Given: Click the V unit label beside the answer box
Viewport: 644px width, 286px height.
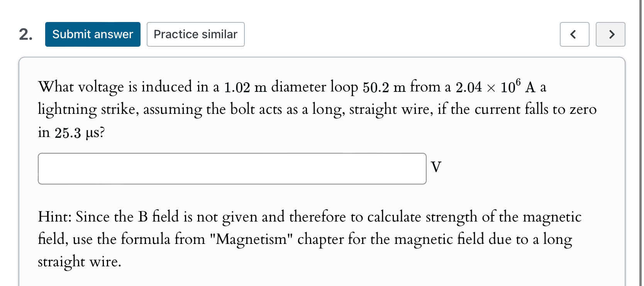Looking at the screenshot, I should click(436, 167).
